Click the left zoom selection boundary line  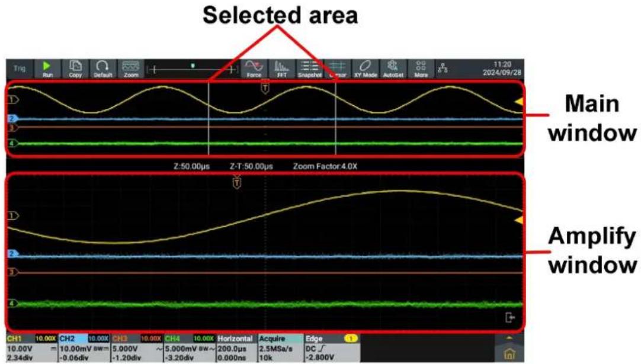pyautogui.click(x=209, y=118)
